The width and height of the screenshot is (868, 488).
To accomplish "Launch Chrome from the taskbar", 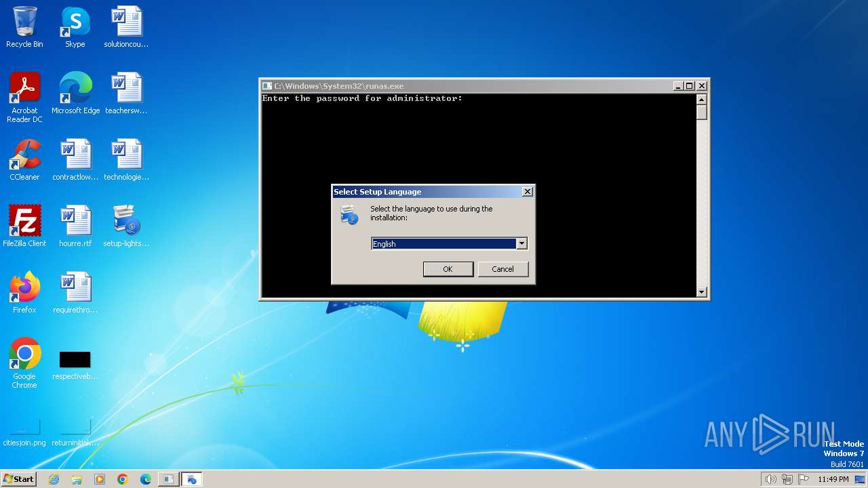I will 123,479.
